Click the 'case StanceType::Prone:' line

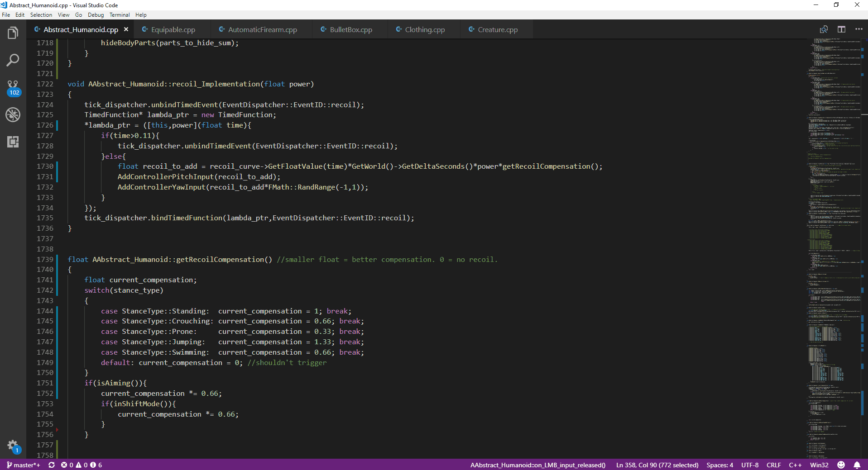pyautogui.click(x=232, y=331)
